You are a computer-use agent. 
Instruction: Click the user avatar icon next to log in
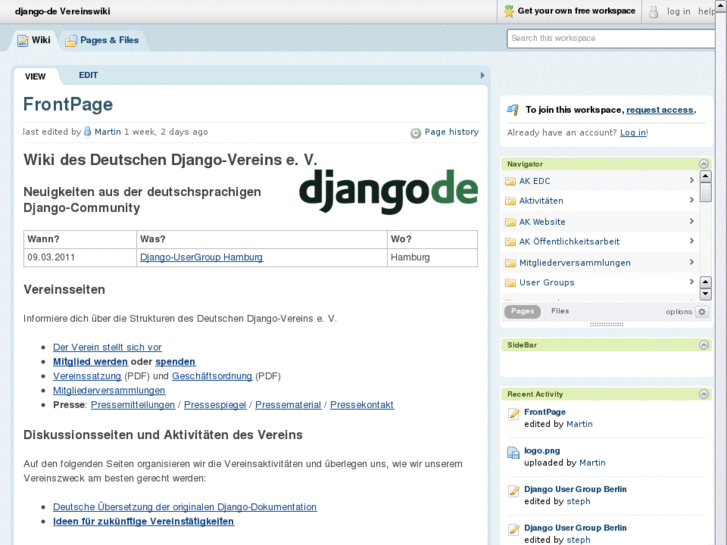coord(653,12)
